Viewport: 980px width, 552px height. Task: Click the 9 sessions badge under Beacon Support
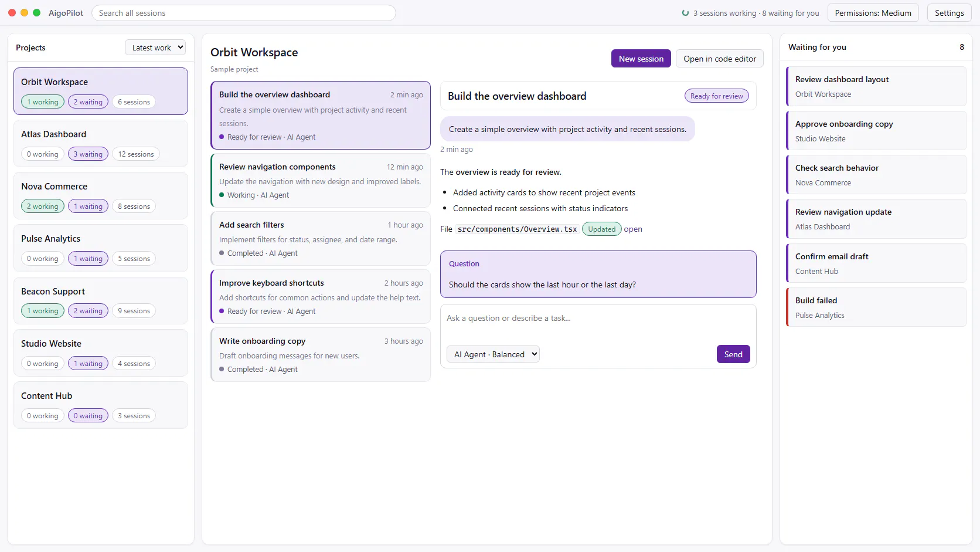click(x=134, y=311)
